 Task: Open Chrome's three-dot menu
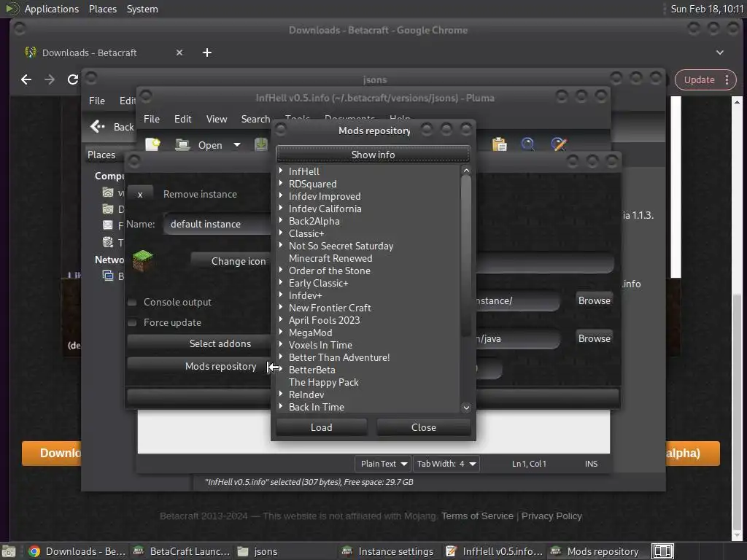click(727, 80)
